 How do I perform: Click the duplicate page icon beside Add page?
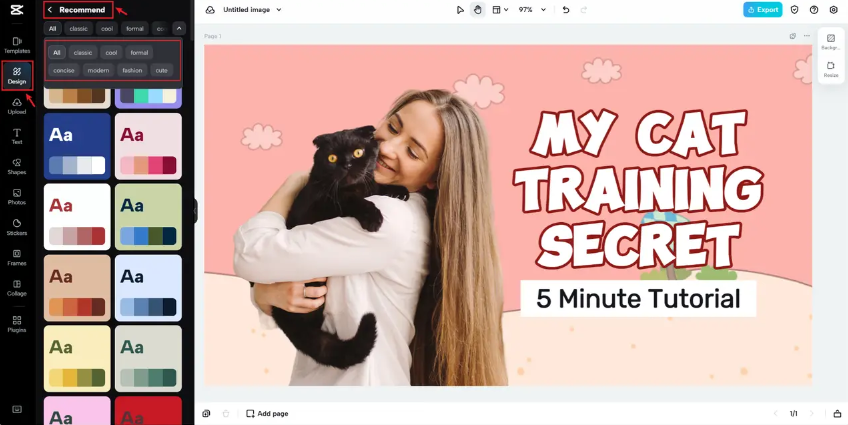pyautogui.click(x=206, y=414)
